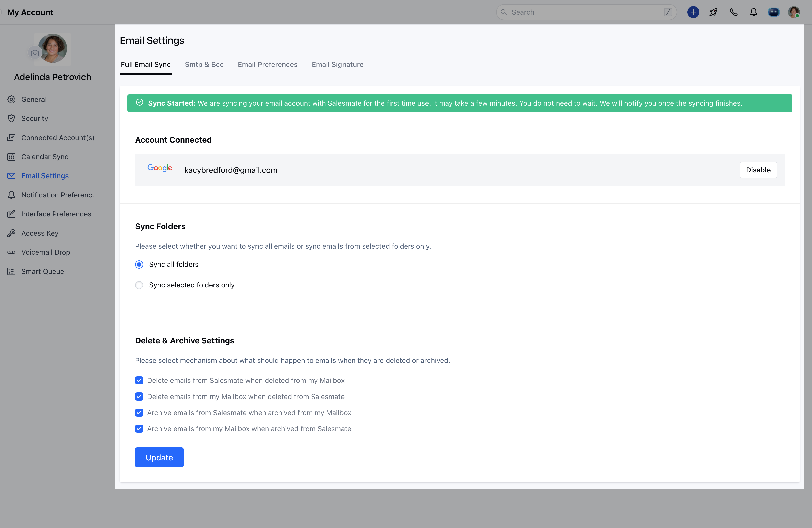The height and width of the screenshot is (528, 812).
Task: Click the Email Settings envelope icon
Action: [11, 176]
